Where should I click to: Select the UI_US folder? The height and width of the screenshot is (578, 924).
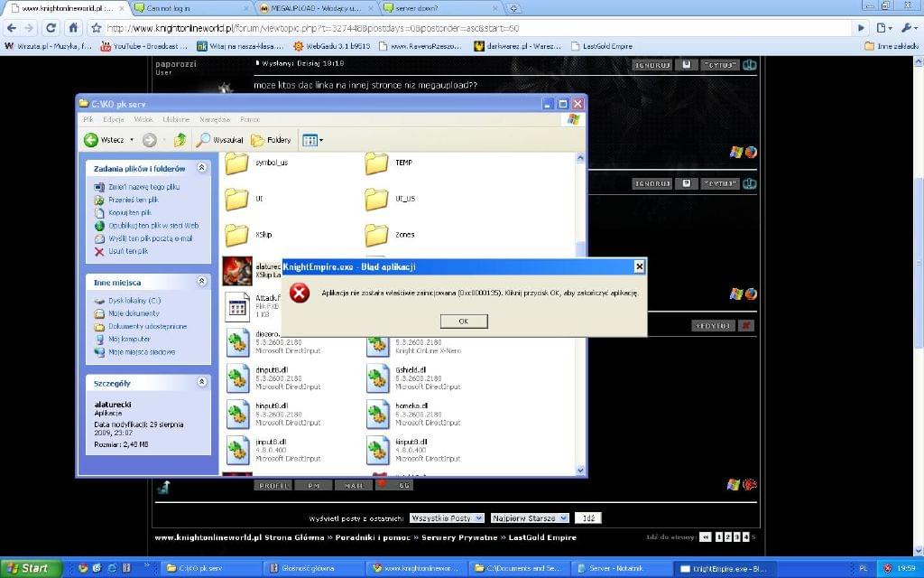[390, 200]
